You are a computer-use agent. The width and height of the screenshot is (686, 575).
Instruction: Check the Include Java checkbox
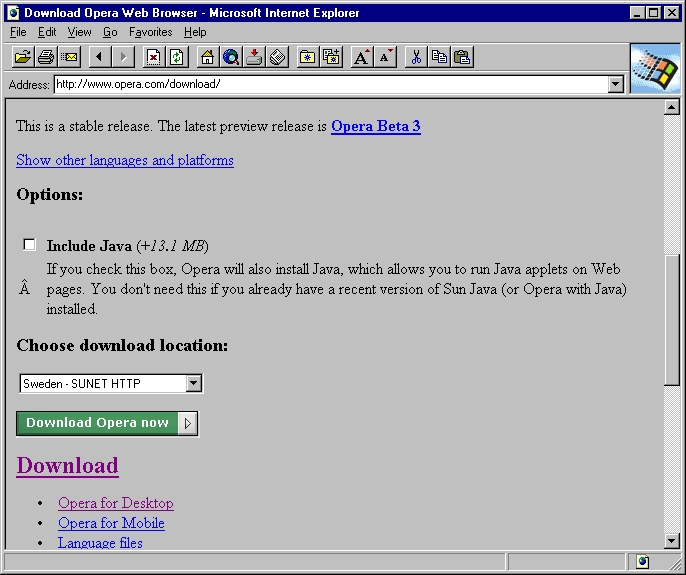point(29,245)
